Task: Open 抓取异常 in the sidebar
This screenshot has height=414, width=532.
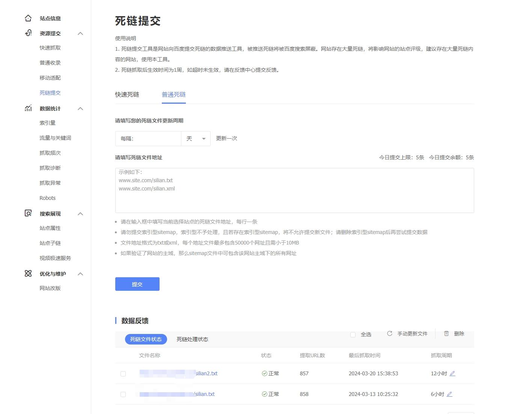Action: [50, 183]
